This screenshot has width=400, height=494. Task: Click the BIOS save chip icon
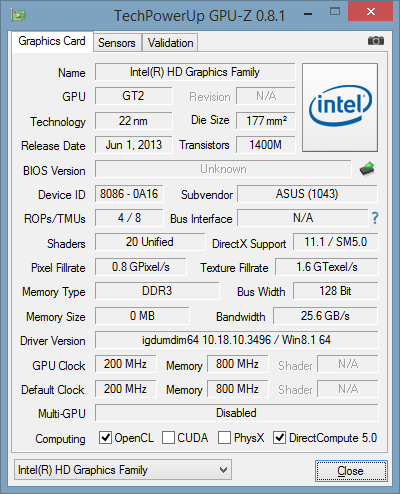tap(367, 169)
